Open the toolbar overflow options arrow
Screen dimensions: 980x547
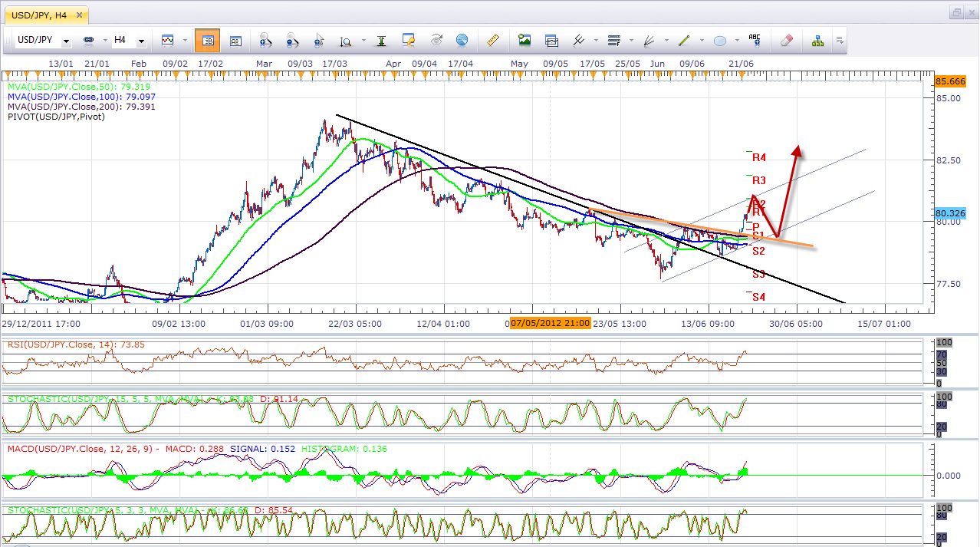(840, 40)
